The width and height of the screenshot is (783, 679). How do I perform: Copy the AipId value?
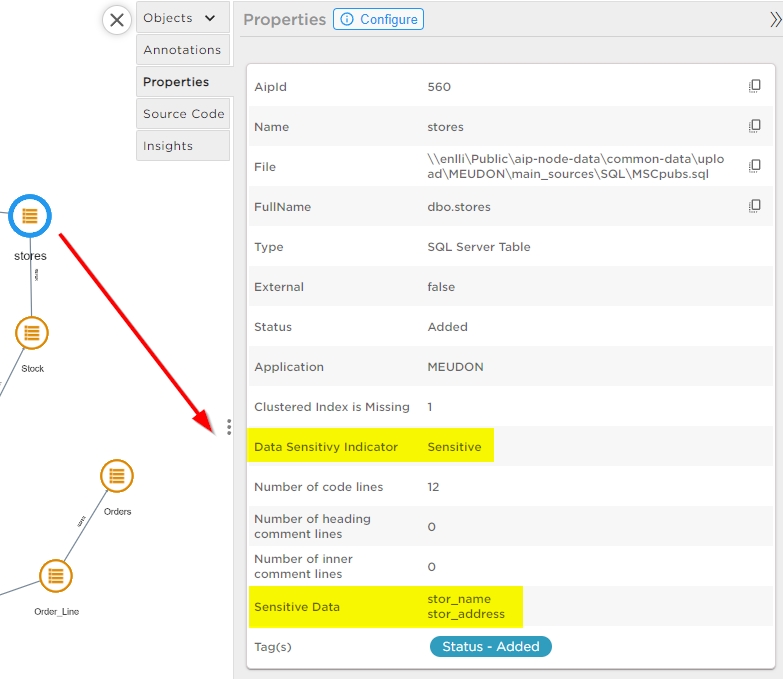(x=755, y=87)
